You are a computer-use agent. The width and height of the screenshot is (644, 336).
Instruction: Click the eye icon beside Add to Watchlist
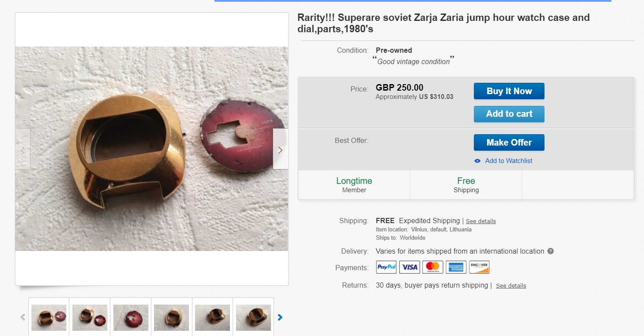(477, 161)
